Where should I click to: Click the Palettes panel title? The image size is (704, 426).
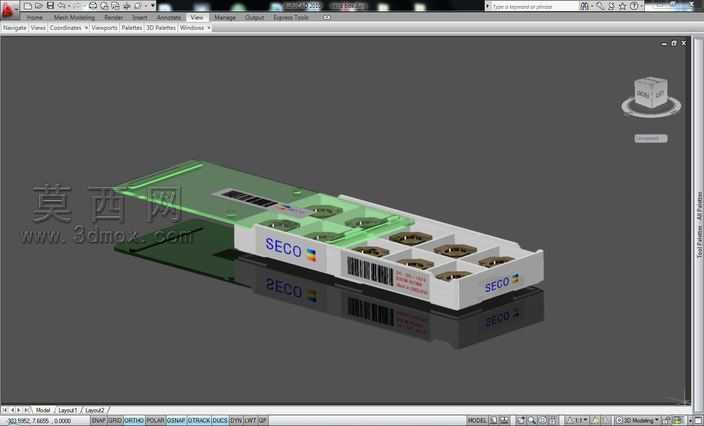point(132,28)
